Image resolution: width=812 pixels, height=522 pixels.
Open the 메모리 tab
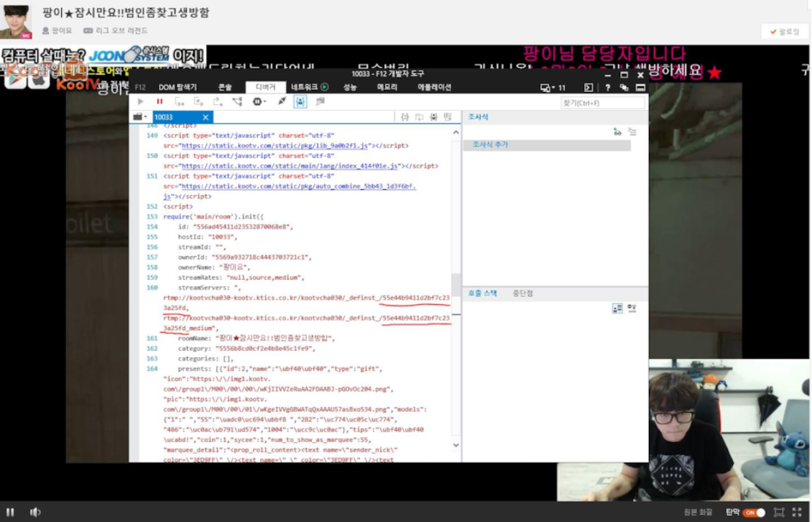(387, 87)
